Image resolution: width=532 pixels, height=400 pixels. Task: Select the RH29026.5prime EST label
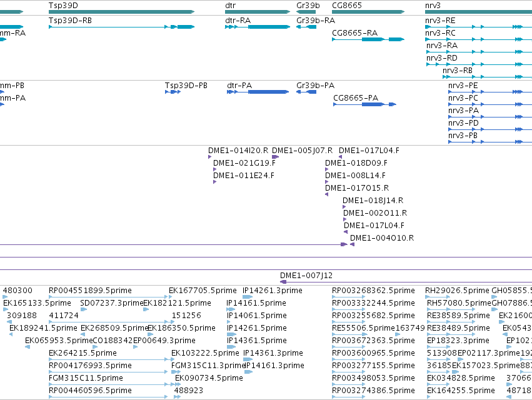tap(458, 291)
